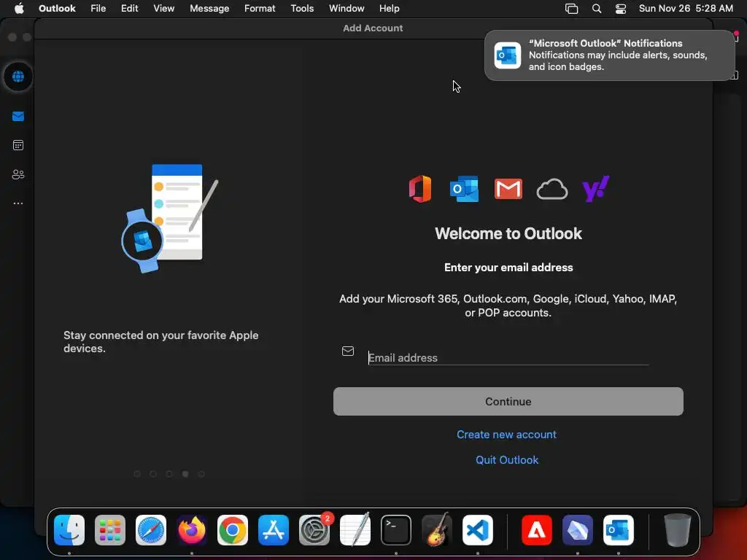Select the first carousel page dot
The image size is (747, 560).
point(137,474)
